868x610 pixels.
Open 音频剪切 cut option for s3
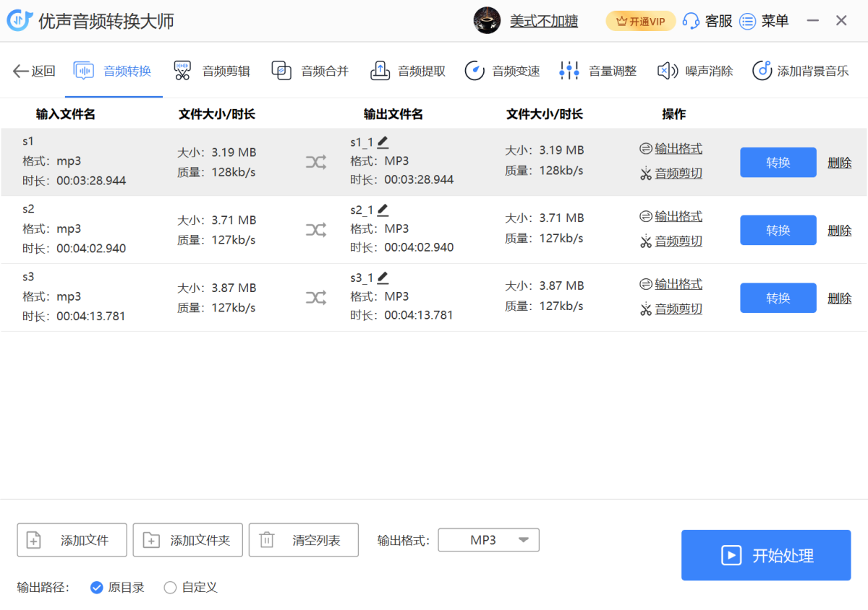pos(677,309)
